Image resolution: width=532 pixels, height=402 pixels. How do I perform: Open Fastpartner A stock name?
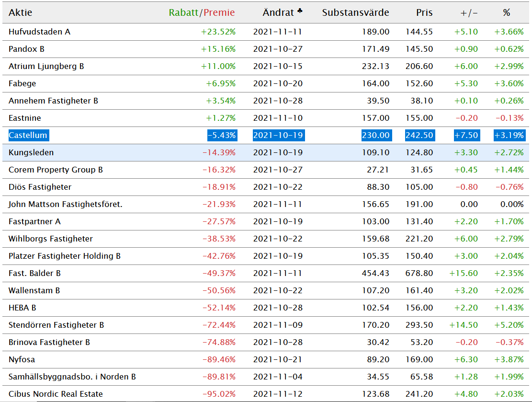pos(34,222)
